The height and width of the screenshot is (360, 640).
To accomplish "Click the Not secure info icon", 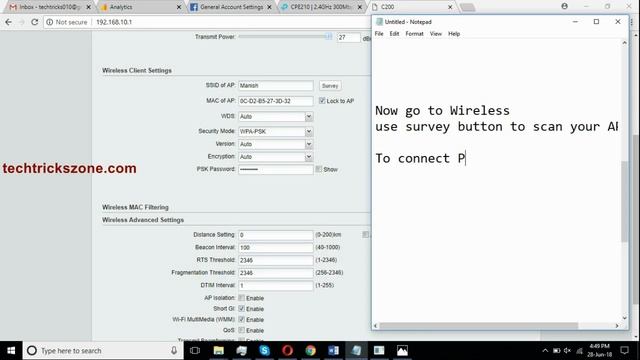I will click(50, 22).
